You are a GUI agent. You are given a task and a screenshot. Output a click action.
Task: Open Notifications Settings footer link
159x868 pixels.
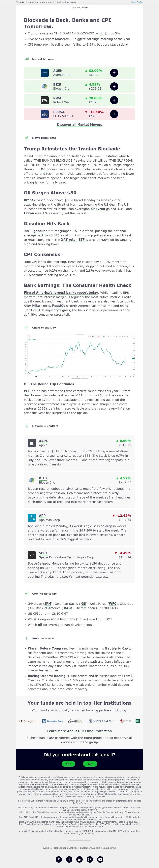click(66, 848)
